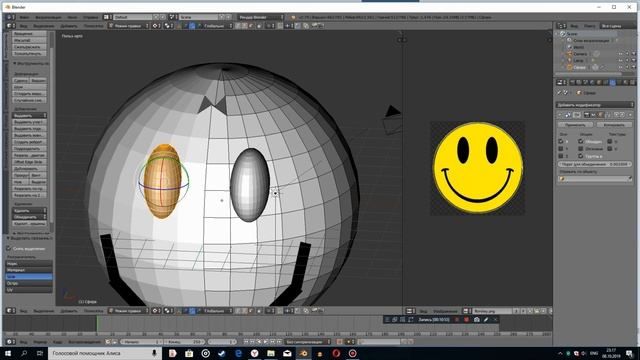Remove the Mirror modifier with its X button
Screen dimensions: 640x360
630,115
